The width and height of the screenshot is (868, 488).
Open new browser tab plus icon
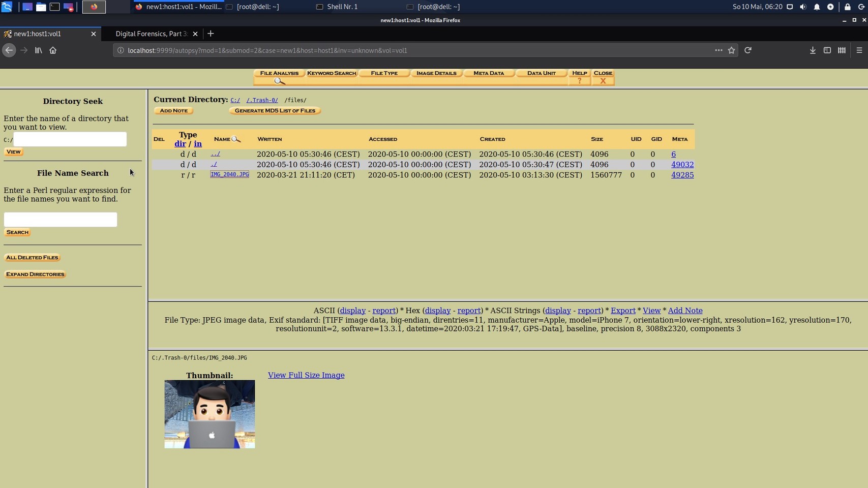coord(211,34)
